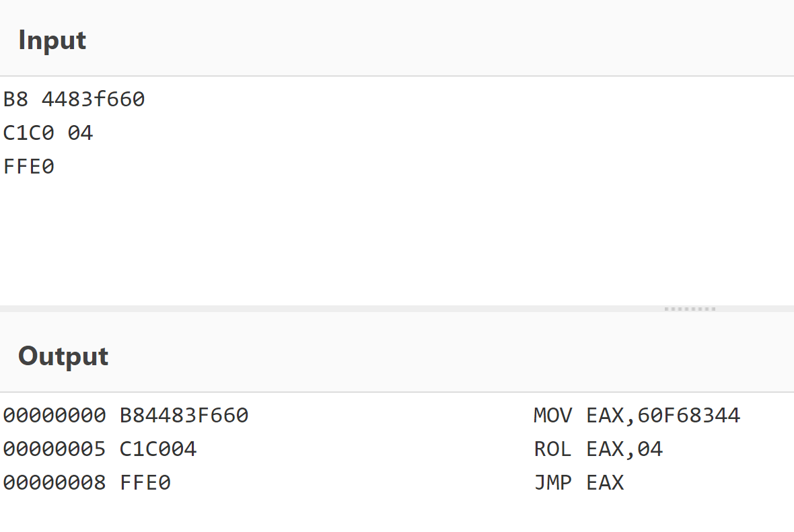Click the output bytes FFE0
The height and width of the screenshot is (532, 794).
point(145,482)
